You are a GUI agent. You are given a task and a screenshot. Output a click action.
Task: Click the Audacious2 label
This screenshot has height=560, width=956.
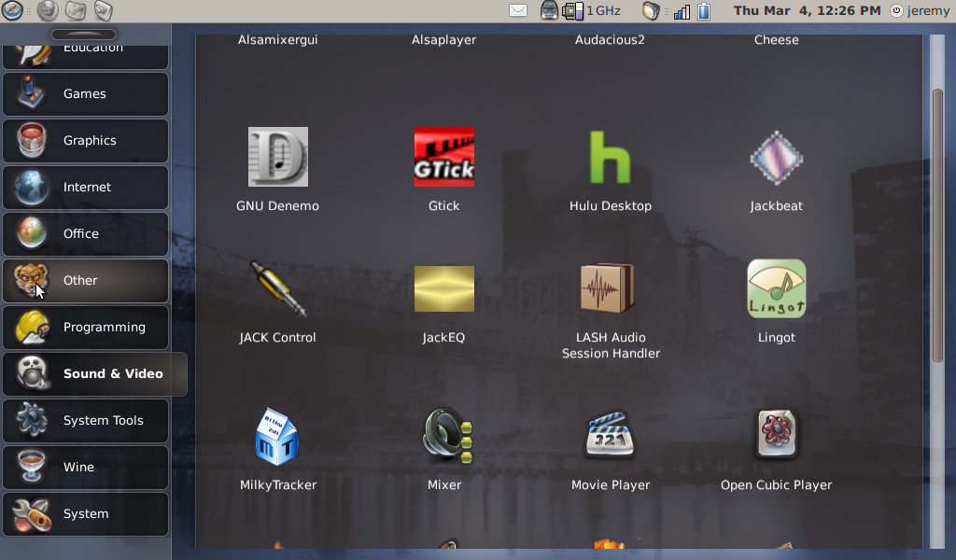tap(610, 39)
